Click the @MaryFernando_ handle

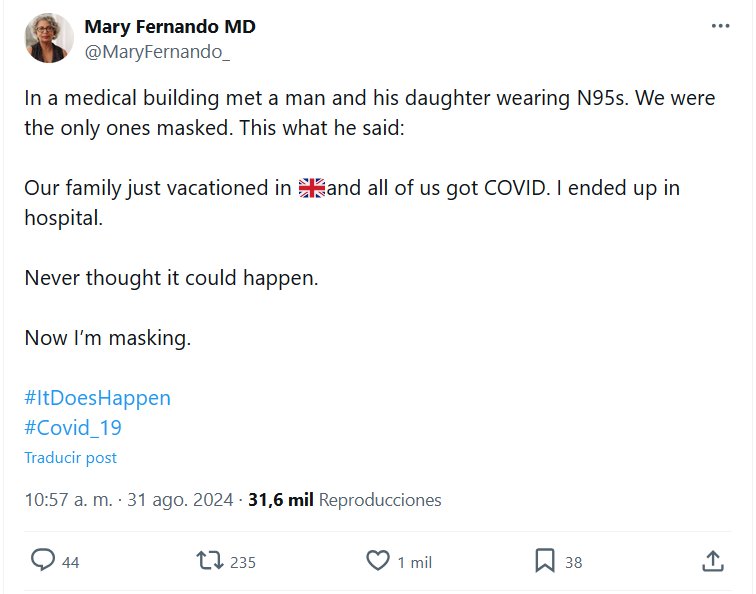click(157, 52)
